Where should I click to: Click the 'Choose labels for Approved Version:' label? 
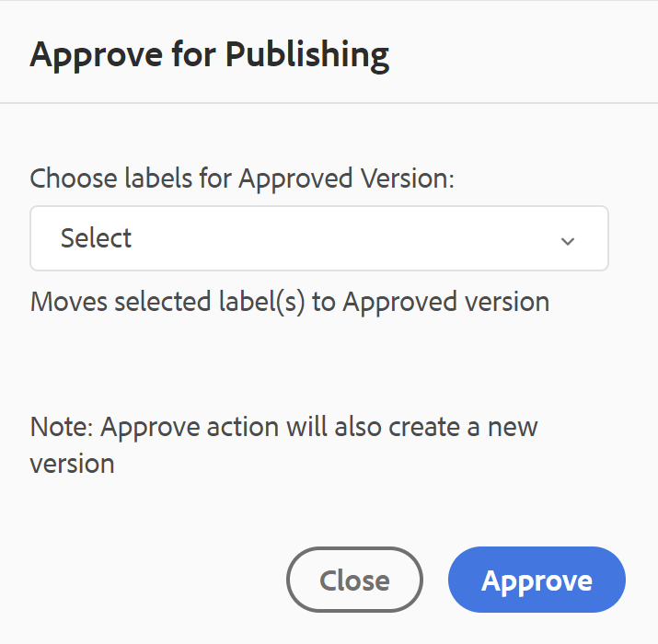[243, 178]
